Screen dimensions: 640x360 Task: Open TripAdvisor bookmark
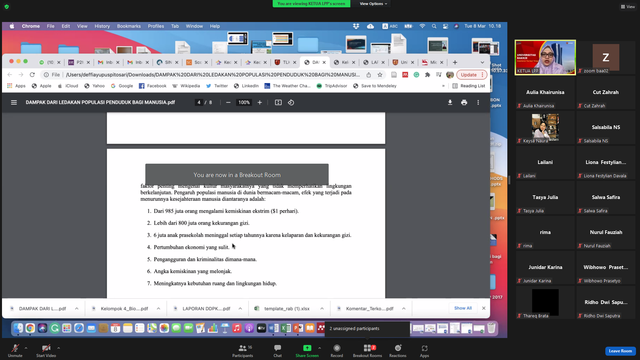pos(331,86)
